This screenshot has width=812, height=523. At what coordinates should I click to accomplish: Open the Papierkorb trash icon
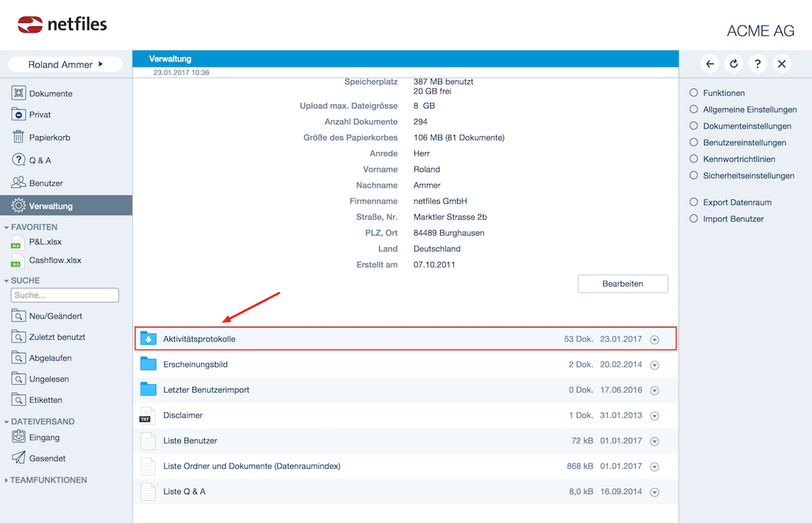[x=18, y=137]
